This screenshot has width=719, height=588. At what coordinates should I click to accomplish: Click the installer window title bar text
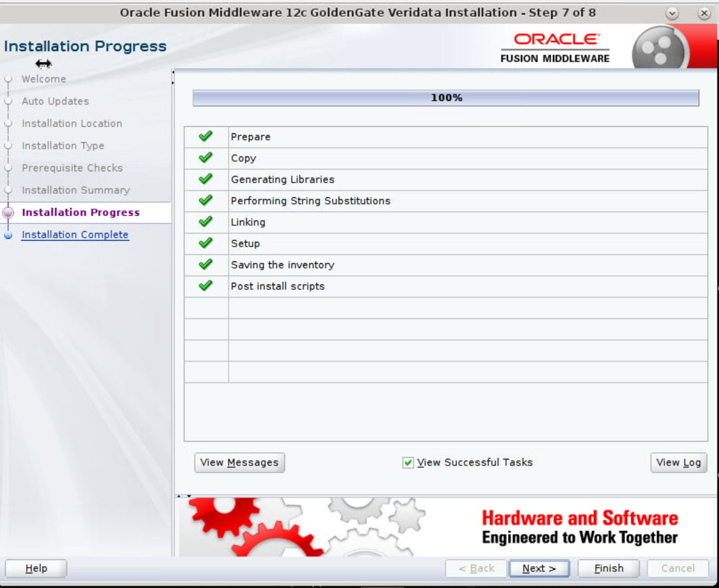(x=357, y=12)
